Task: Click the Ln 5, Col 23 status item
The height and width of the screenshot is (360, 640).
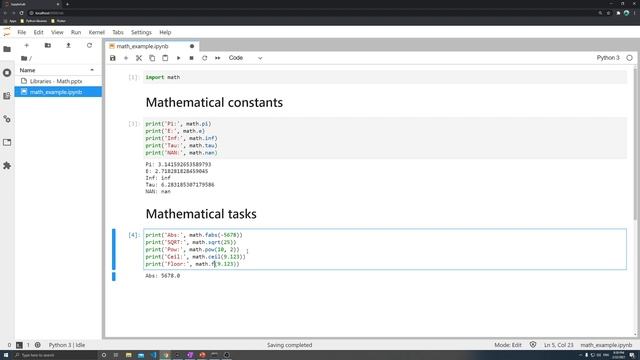Action: [559, 345]
